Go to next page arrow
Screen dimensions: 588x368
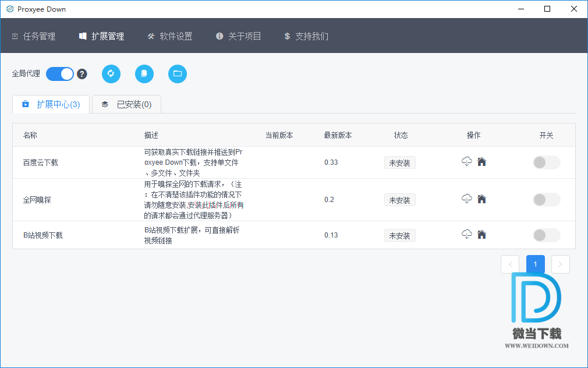coord(561,264)
